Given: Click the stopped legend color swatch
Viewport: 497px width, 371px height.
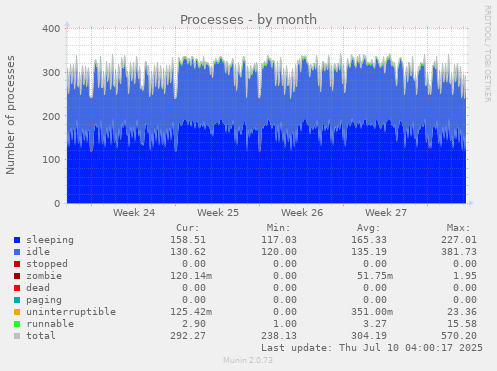Looking at the screenshot, I should (17, 264).
